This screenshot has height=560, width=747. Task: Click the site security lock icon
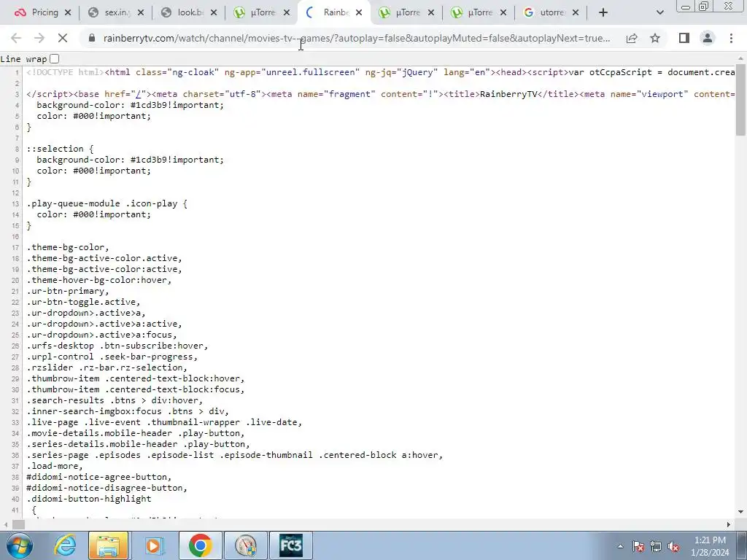[92, 38]
